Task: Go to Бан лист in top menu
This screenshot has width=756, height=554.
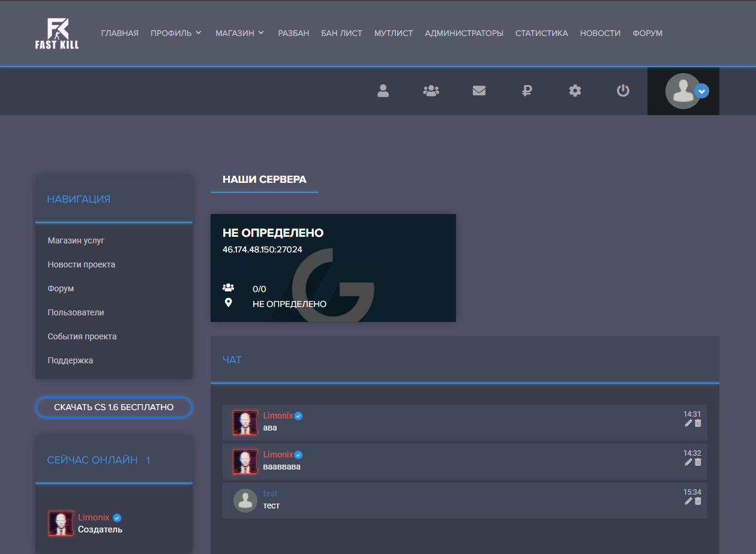Action: 341,34
